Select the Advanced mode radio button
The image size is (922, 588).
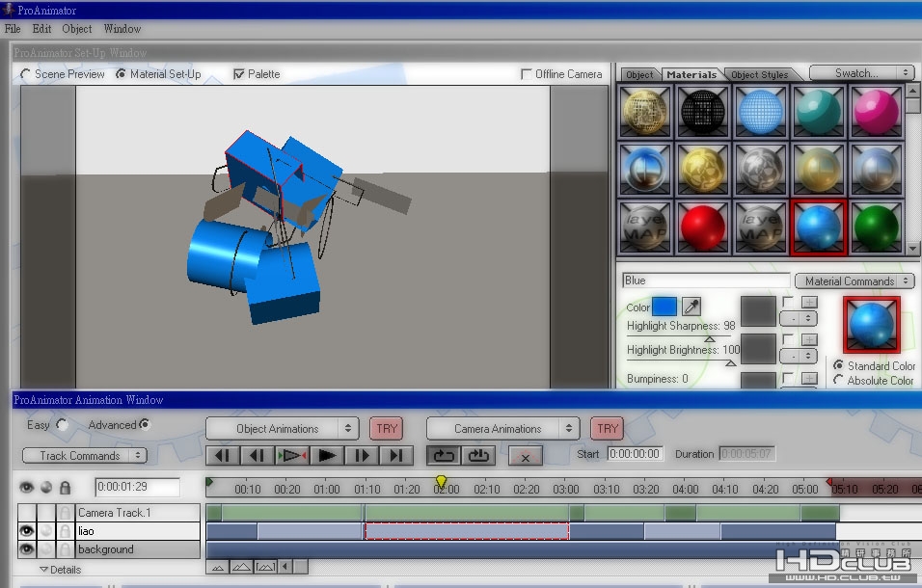[144, 424]
